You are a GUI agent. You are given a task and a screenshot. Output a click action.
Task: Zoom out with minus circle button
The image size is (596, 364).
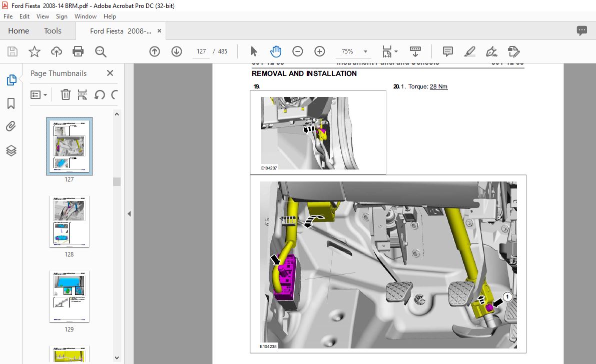pyautogui.click(x=298, y=51)
